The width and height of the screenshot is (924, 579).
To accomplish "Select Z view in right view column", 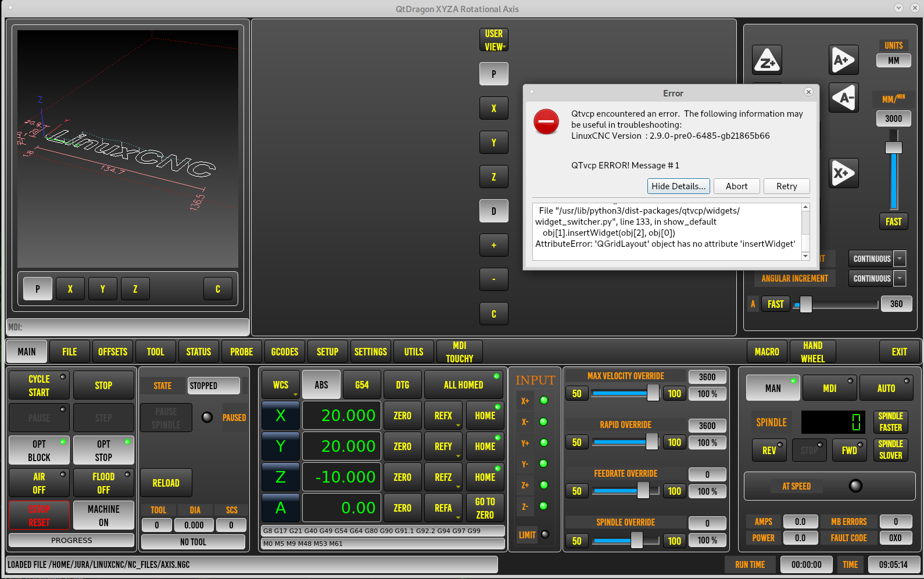I will (x=494, y=177).
